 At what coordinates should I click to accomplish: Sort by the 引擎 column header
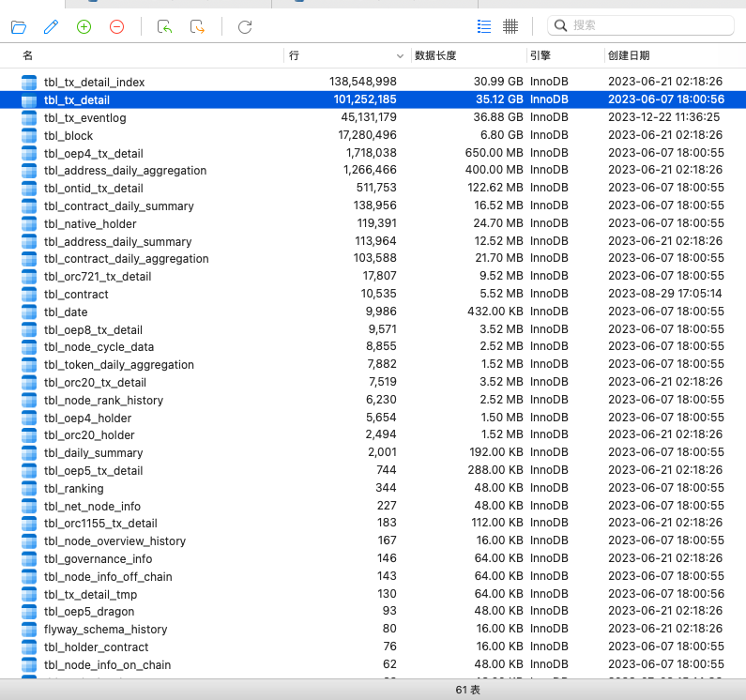(540, 56)
